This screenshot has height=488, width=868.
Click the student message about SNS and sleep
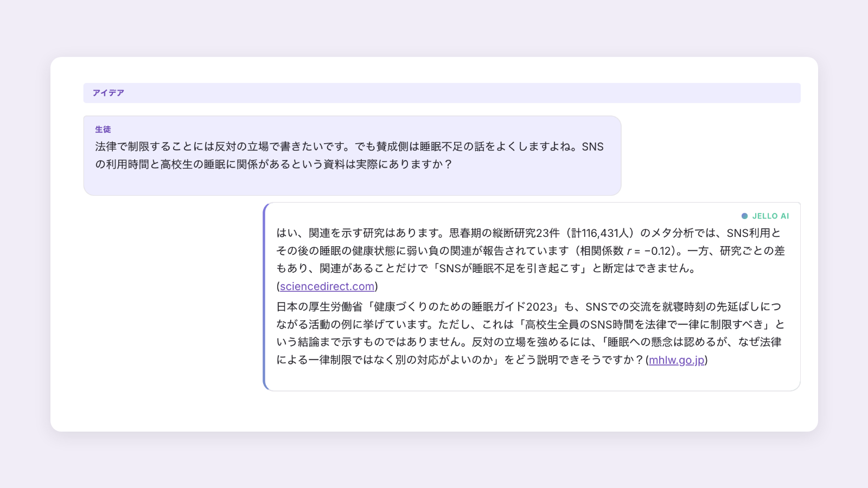[352, 156]
